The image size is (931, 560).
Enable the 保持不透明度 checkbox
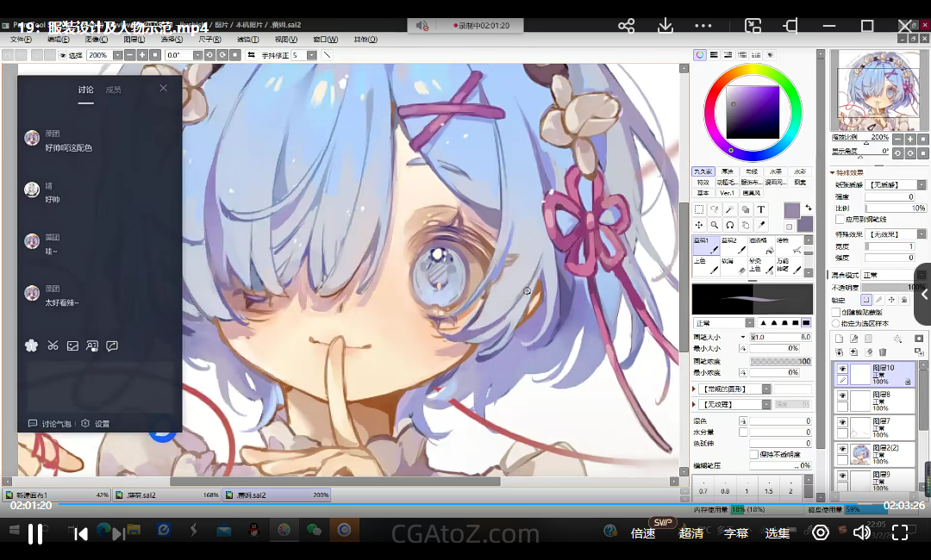[754, 454]
